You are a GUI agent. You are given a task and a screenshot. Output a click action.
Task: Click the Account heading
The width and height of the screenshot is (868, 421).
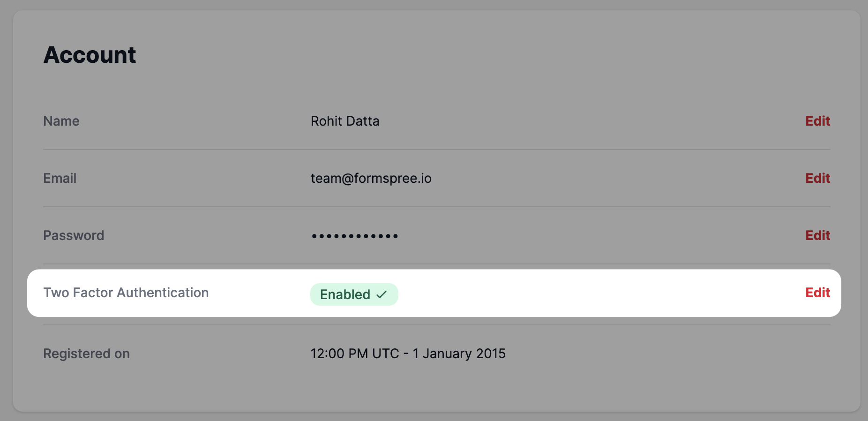click(90, 55)
